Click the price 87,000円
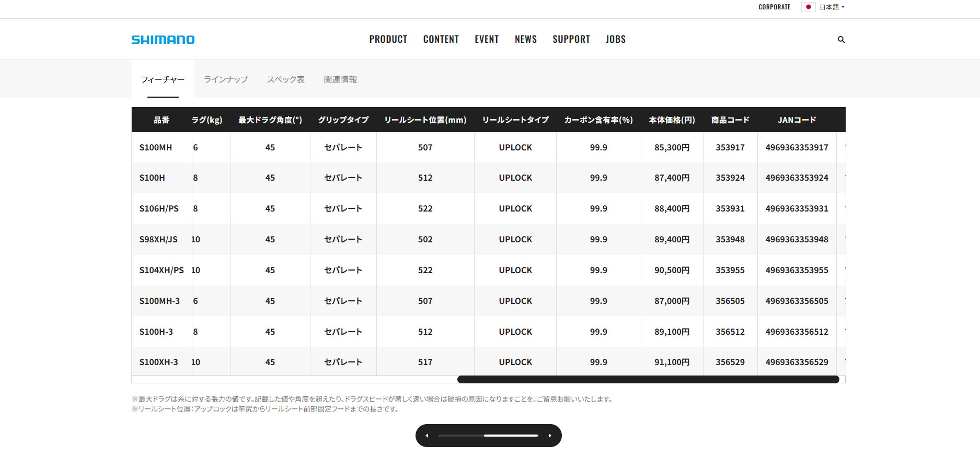 (672, 301)
